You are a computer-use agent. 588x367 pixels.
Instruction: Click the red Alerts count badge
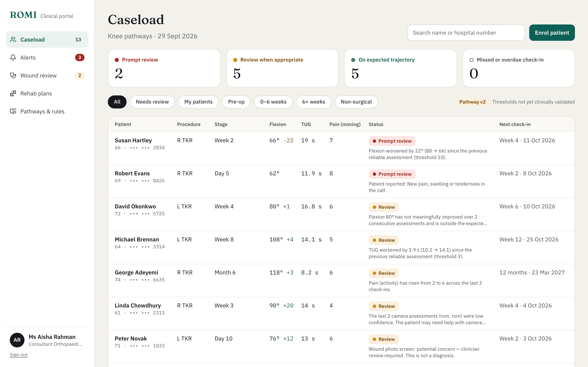click(80, 57)
